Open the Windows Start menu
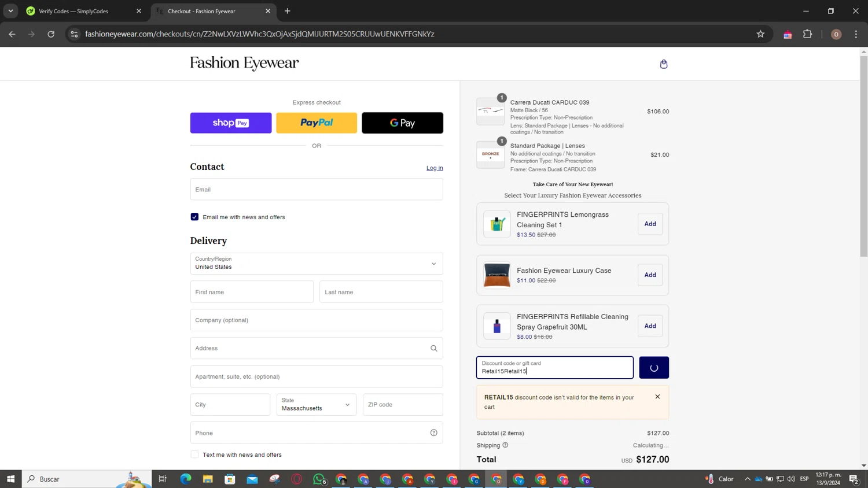The width and height of the screenshot is (868, 488). pos(10,479)
